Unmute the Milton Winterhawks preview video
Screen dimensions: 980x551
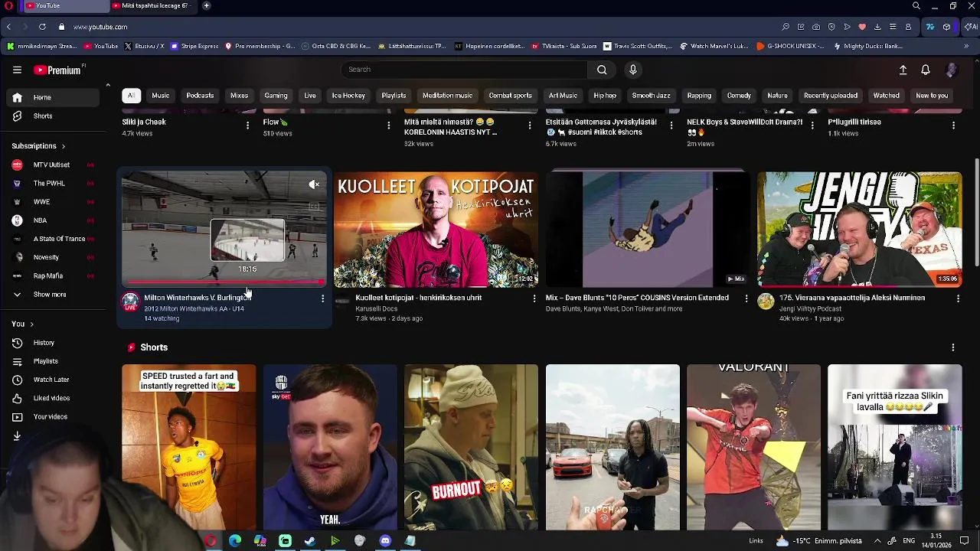pyautogui.click(x=314, y=184)
